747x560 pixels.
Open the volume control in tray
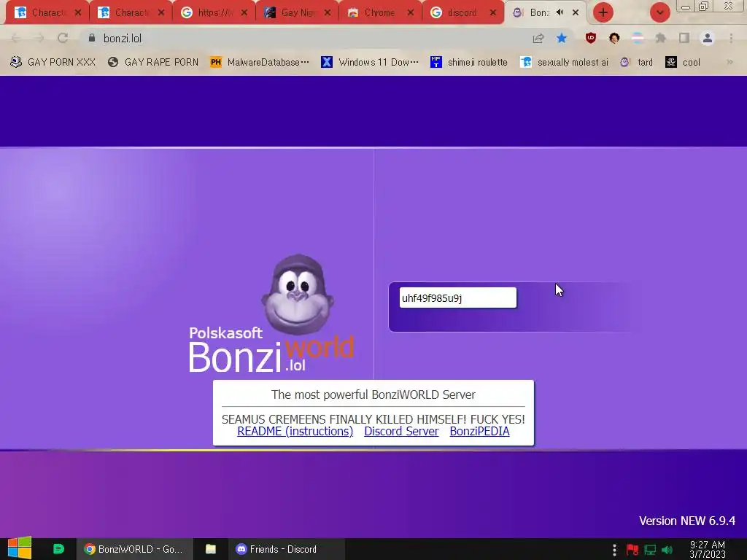coord(667,550)
